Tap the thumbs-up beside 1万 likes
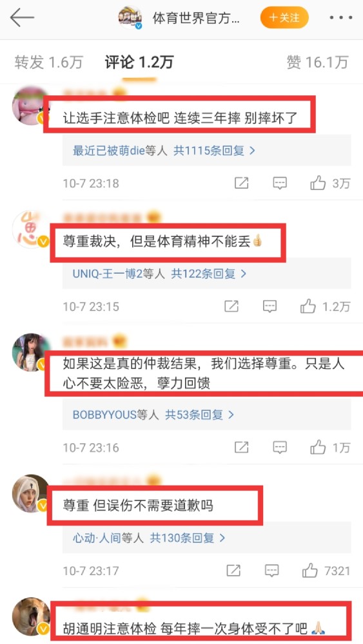The image size is (363, 644). 318,448
